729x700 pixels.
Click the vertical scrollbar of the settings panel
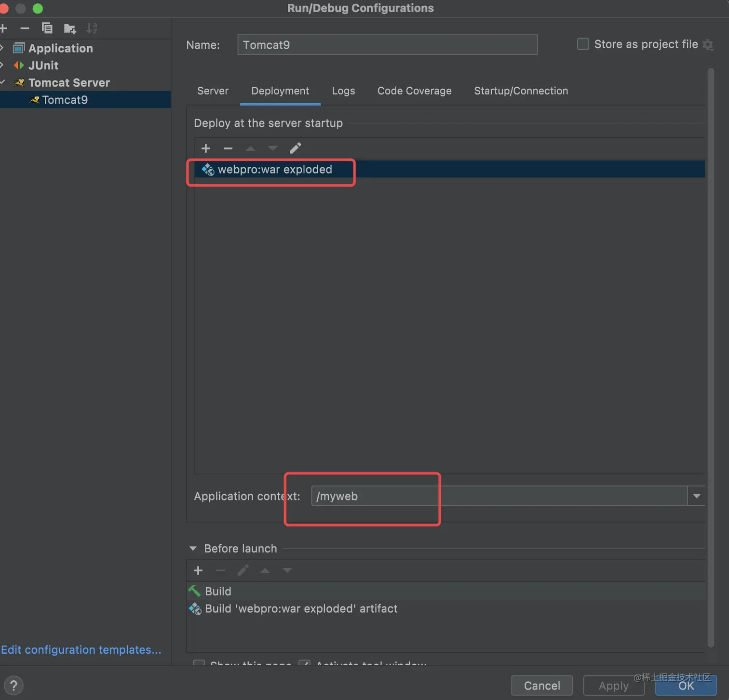710,358
